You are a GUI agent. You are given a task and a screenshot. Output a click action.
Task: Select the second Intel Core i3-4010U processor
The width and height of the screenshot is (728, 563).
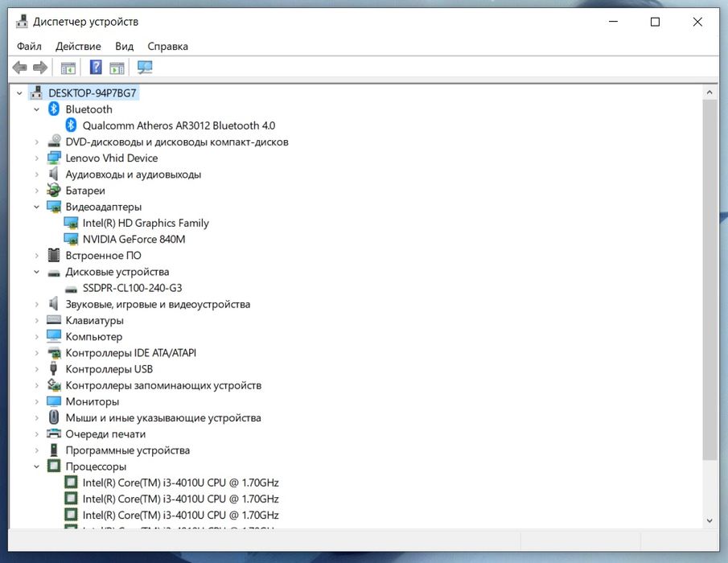click(x=181, y=499)
